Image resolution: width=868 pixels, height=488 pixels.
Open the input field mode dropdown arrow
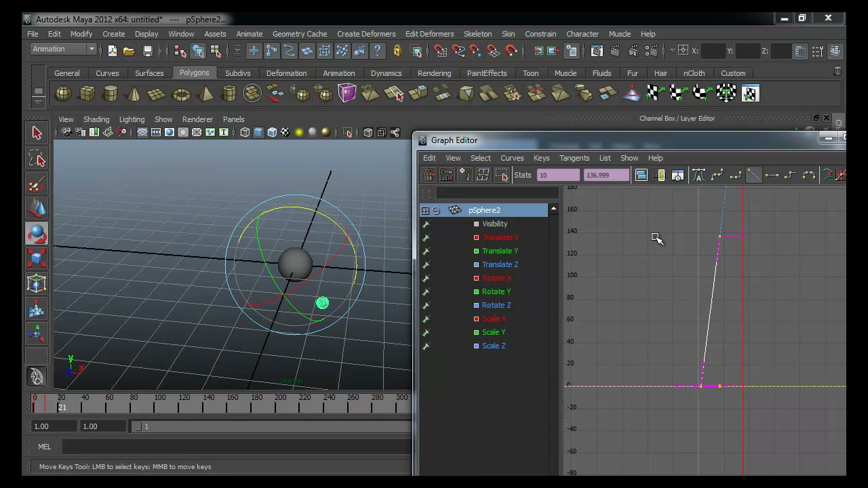point(673,51)
